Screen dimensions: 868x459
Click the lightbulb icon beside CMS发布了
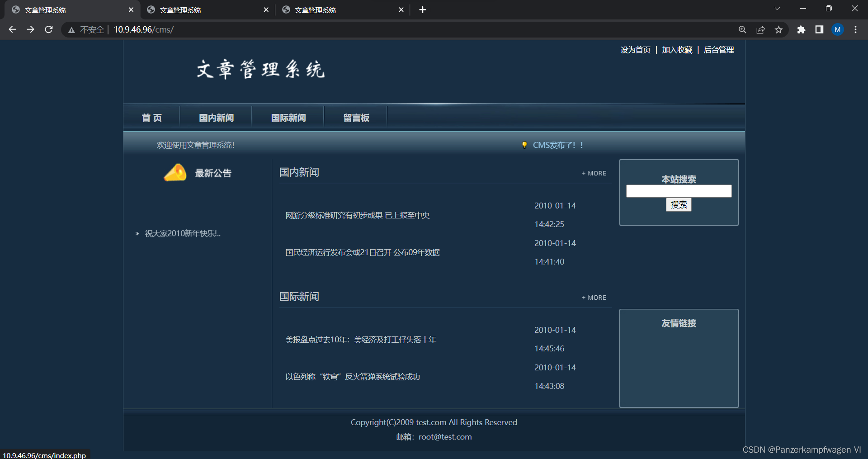click(524, 145)
